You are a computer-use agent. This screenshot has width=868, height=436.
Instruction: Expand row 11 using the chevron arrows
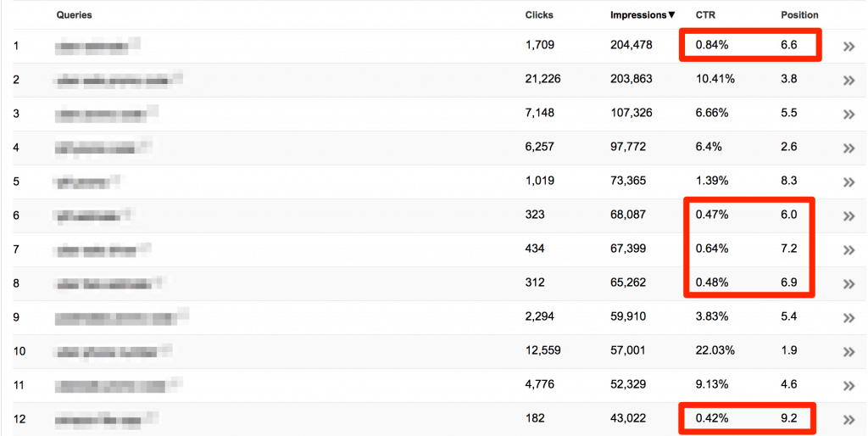click(x=849, y=386)
